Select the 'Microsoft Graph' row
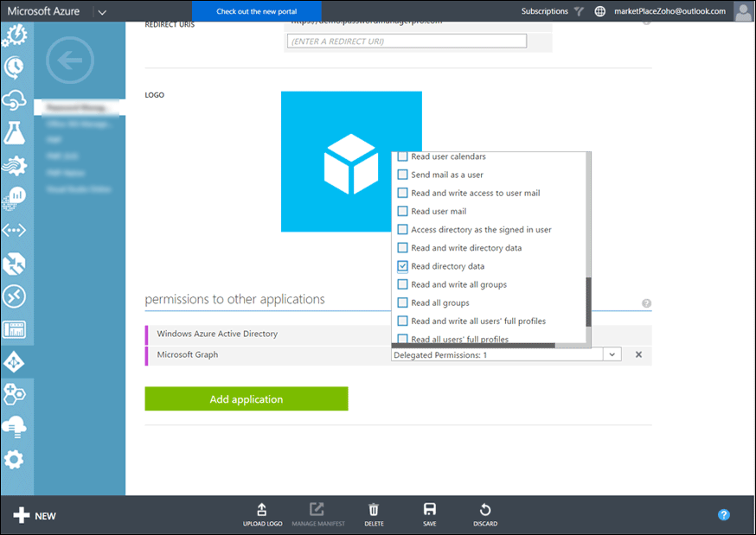Viewport: 756px width, 535px height. click(x=398, y=355)
